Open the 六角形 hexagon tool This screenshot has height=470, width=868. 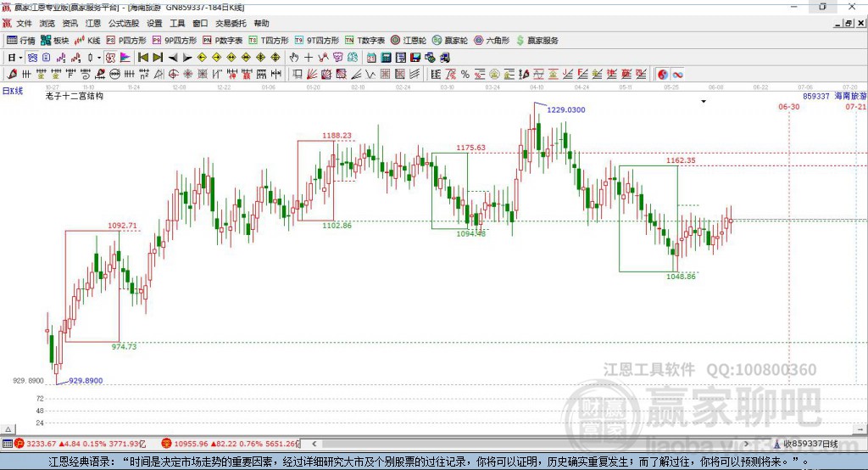click(492, 41)
